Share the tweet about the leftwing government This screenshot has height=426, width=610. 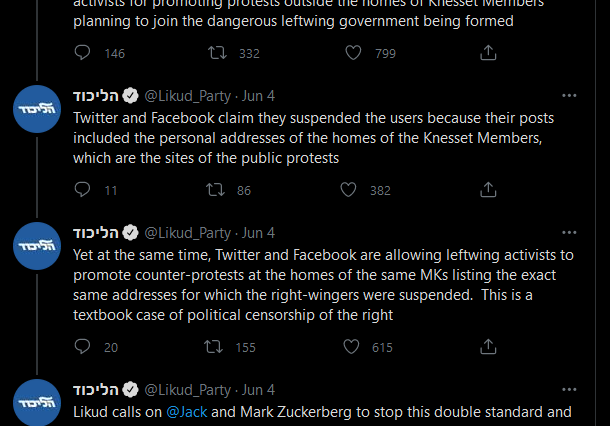pos(488,53)
